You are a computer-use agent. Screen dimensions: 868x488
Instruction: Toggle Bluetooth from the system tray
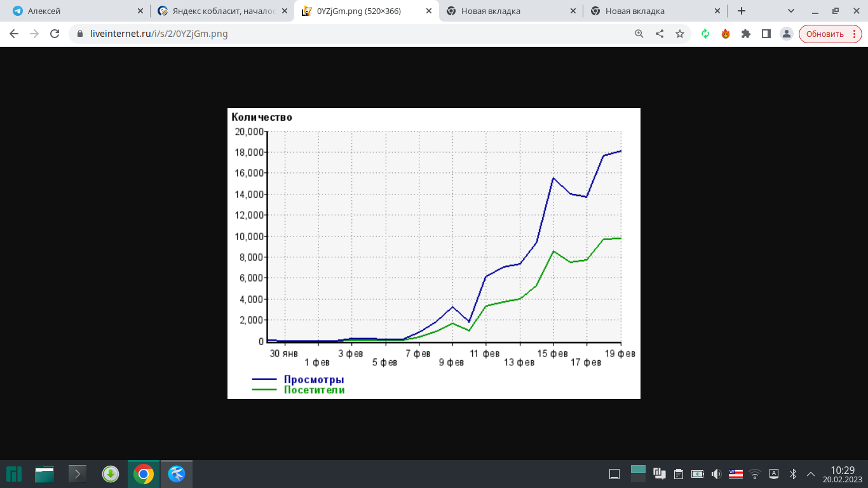[x=792, y=474]
